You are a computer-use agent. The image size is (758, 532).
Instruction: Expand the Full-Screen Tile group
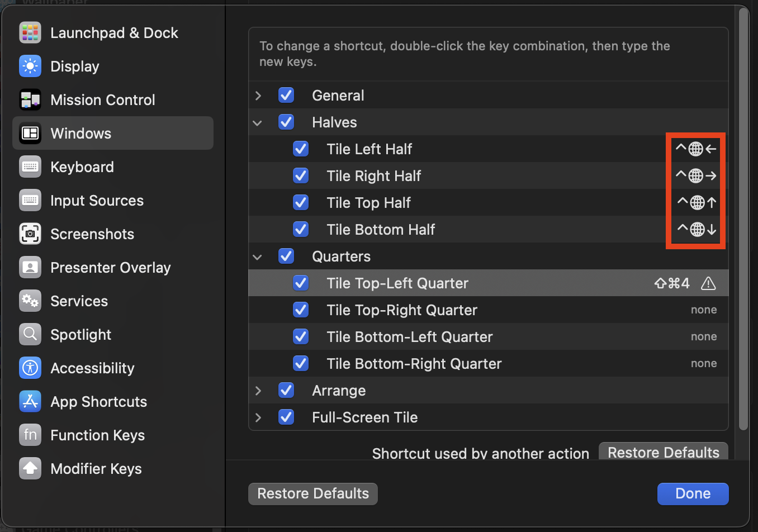click(258, 417)
